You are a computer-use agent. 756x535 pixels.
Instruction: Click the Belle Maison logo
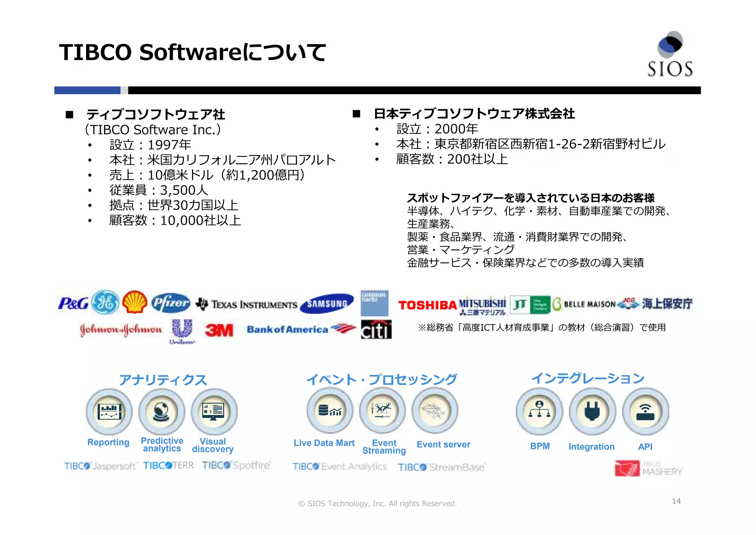tap(584, 304)
